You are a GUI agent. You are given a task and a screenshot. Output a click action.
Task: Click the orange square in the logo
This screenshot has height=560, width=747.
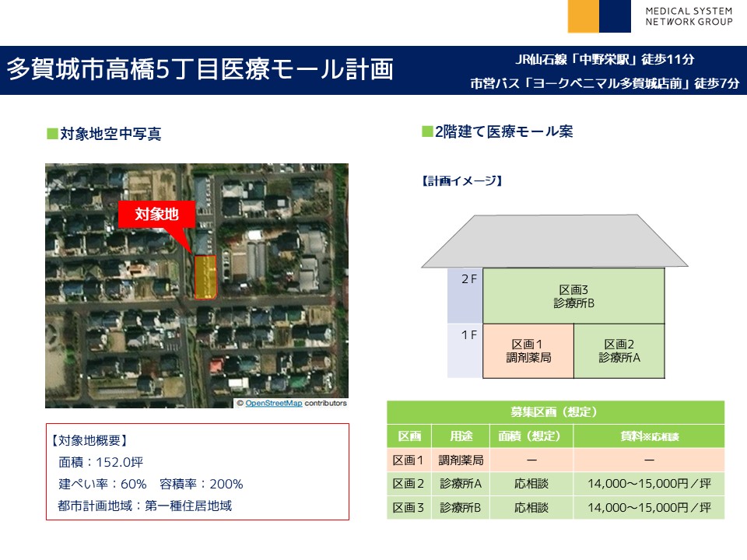[584, 16]
